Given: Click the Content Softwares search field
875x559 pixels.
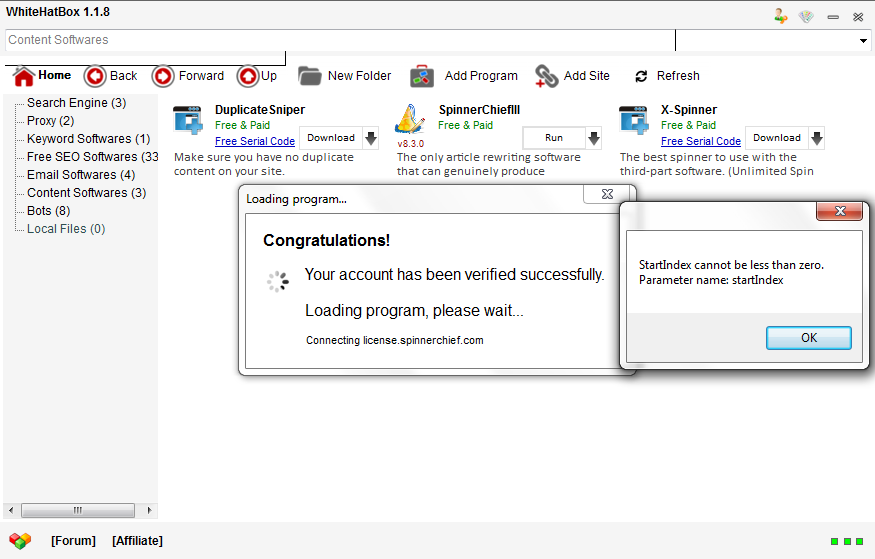Looking at the screenshot, I should [340, 41].
